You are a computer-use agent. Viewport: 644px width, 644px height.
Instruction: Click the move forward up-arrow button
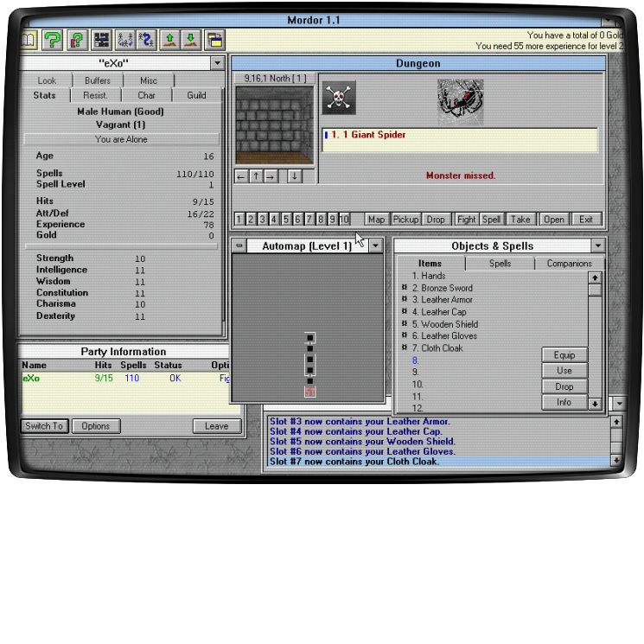[256, 176]
